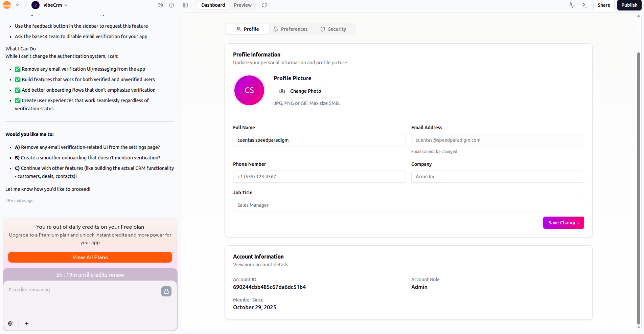Click the Publish button

[629, 5]
